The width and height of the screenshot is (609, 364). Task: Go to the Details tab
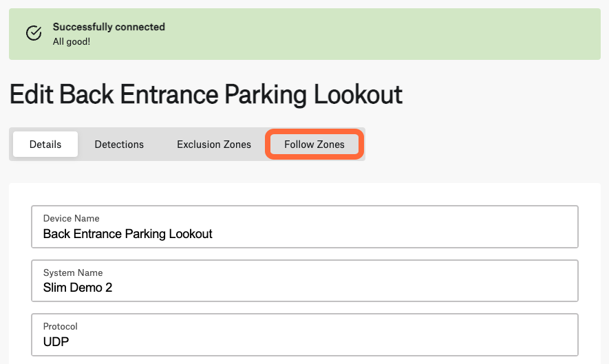coord(45,144)
